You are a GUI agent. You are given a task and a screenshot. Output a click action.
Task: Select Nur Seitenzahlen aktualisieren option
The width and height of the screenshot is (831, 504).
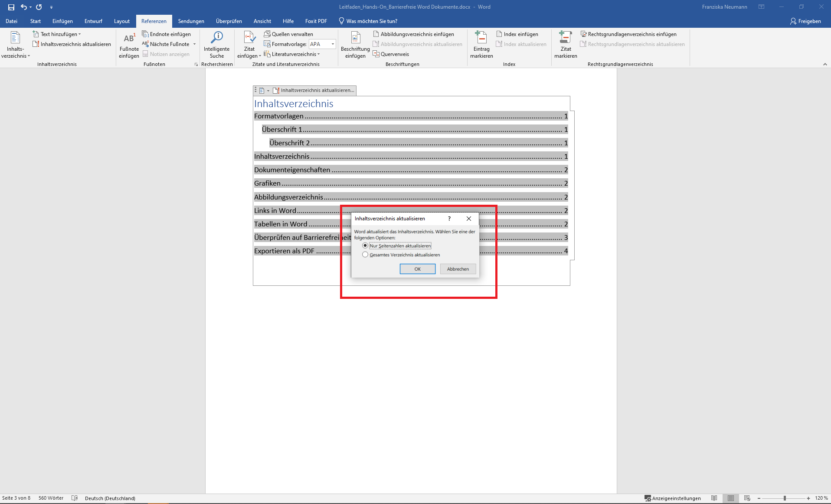tap(365, 245)
